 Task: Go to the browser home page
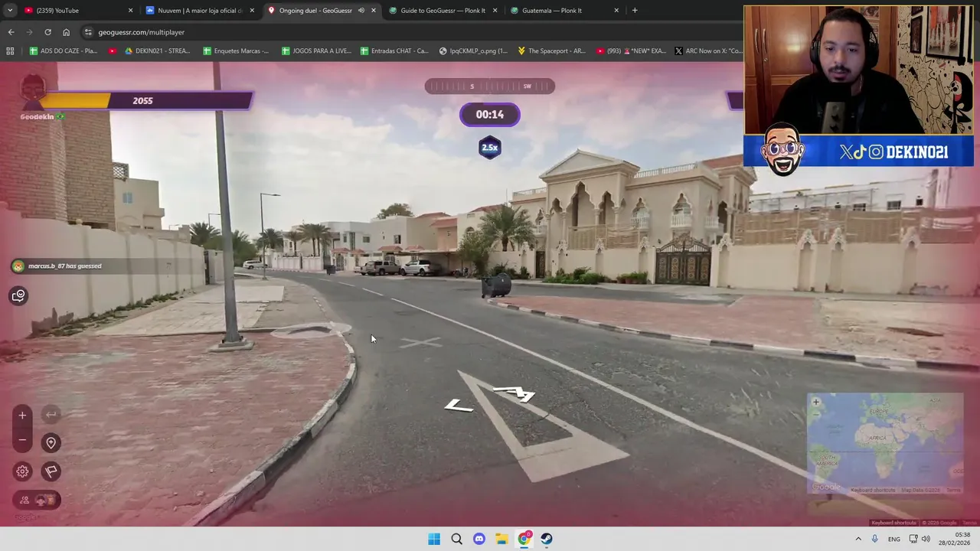[66, 32]
